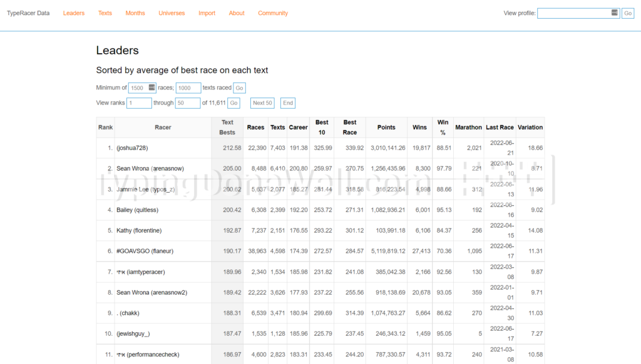Open the Texts nav link

(105, 13)
